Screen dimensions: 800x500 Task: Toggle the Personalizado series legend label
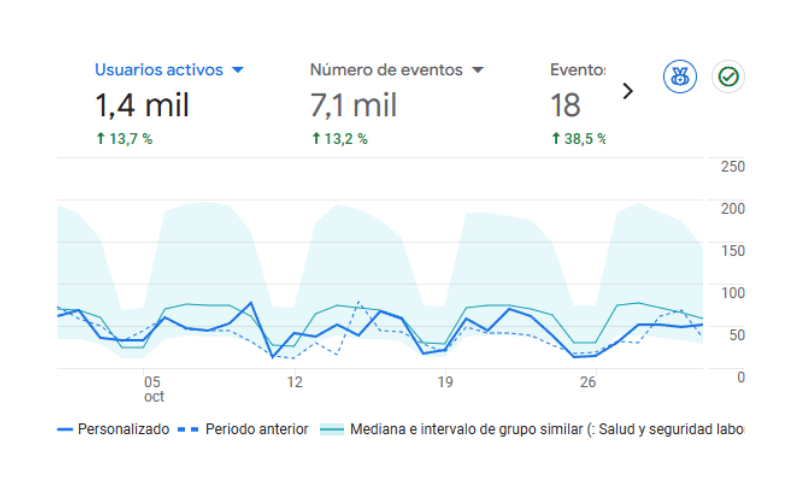tap(123, 429)
